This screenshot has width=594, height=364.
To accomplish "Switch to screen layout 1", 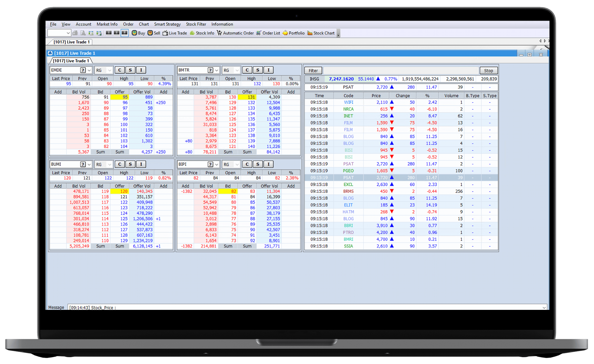I will click(109, 33).
